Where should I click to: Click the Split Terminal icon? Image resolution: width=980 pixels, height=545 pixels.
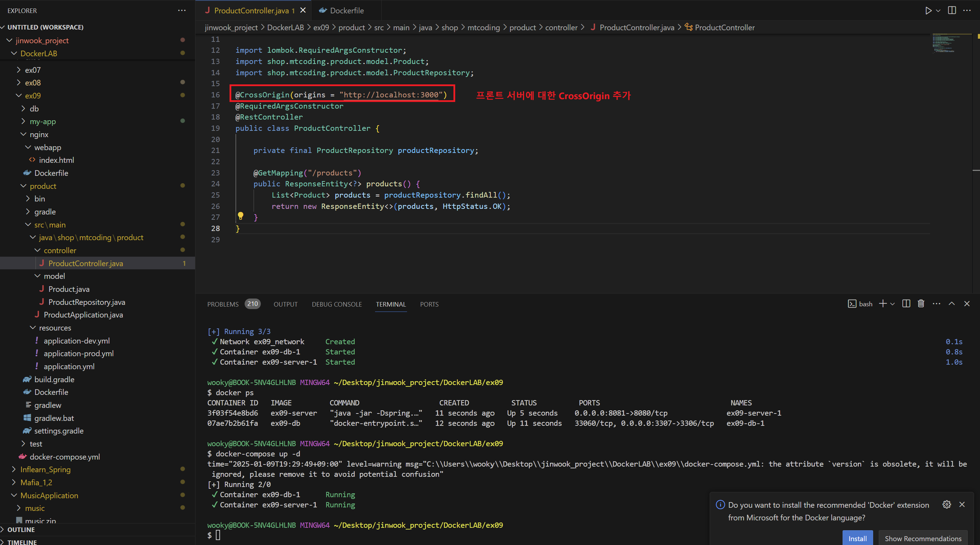click(x=906, y=304)
